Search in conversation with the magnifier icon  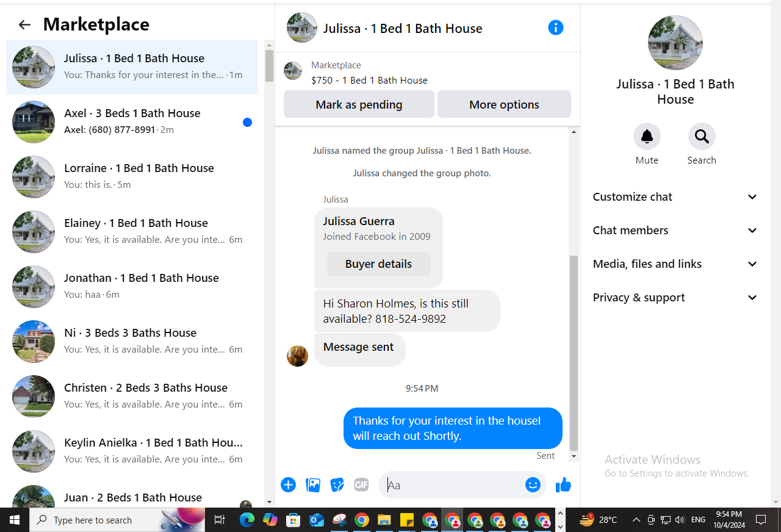702,136
